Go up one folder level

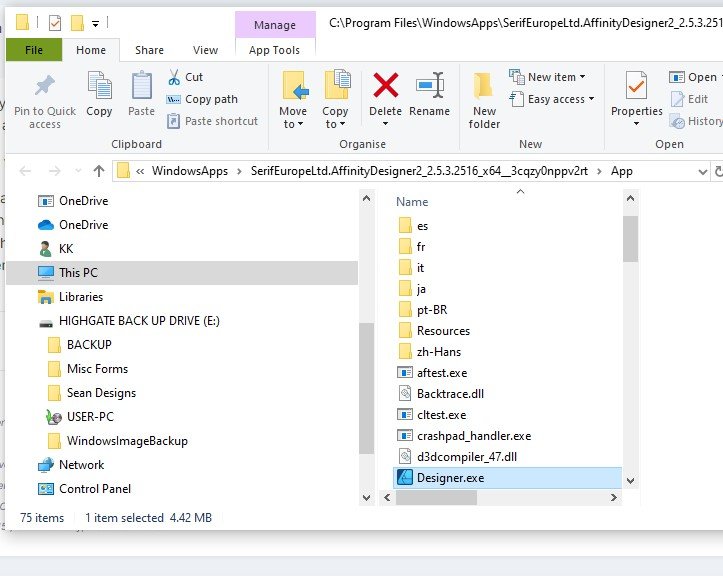click(99, 172)
